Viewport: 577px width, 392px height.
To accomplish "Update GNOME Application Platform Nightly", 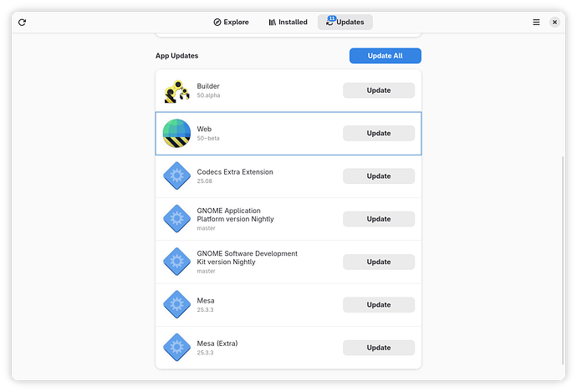I will [x=378, y=219].
